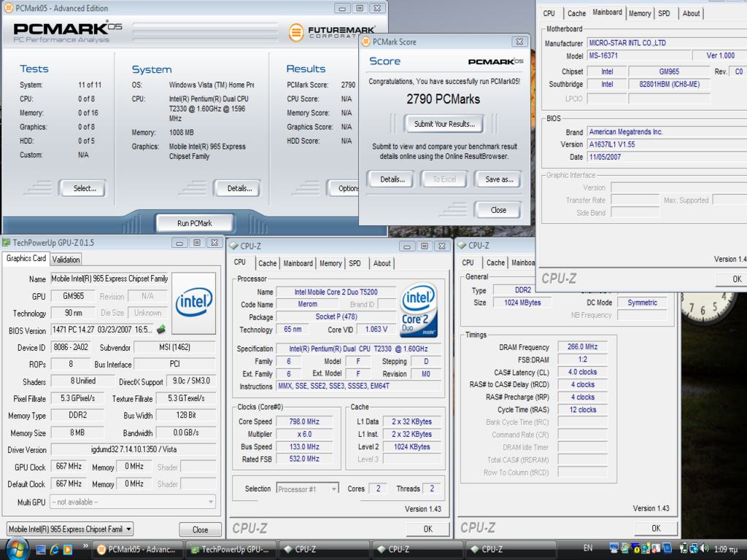Click Specification 'Intel(R) Pentium(R) Dual CPU T2330' field
This screenshot has width=747, height=560.
(359, 349)
